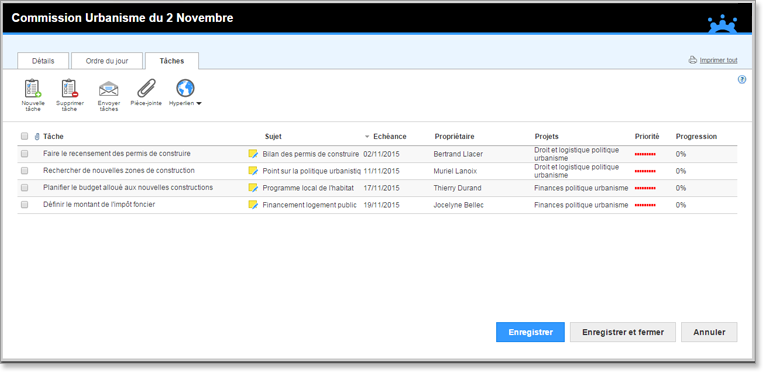Viewport: 772px width, 380px height.
Task: Click date 17/11/2015
Action: point(382,188)
